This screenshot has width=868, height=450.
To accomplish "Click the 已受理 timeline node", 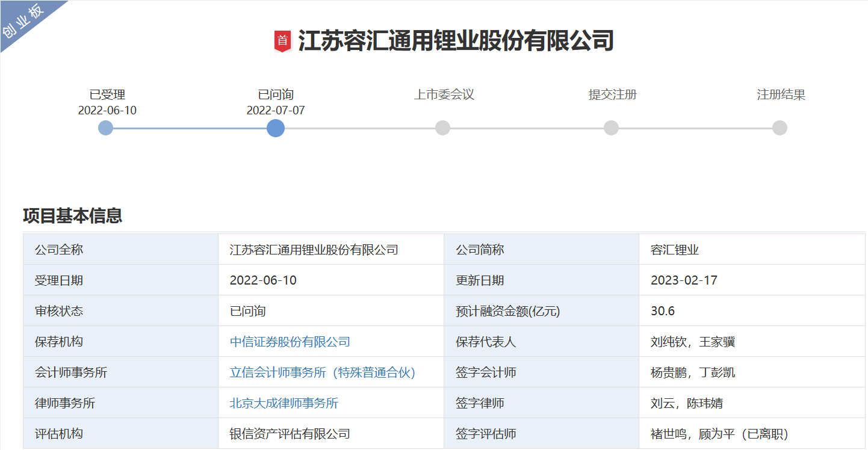I will pos(105,128).
